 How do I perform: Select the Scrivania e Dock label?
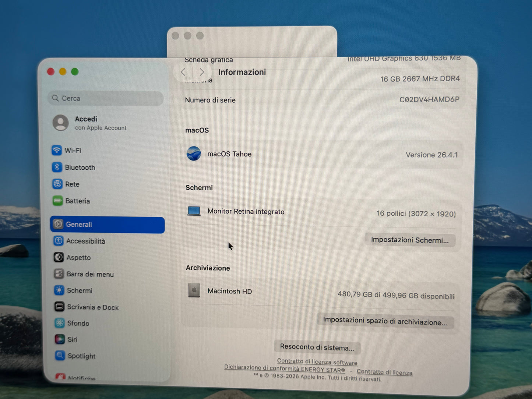[x=93, y=307]
